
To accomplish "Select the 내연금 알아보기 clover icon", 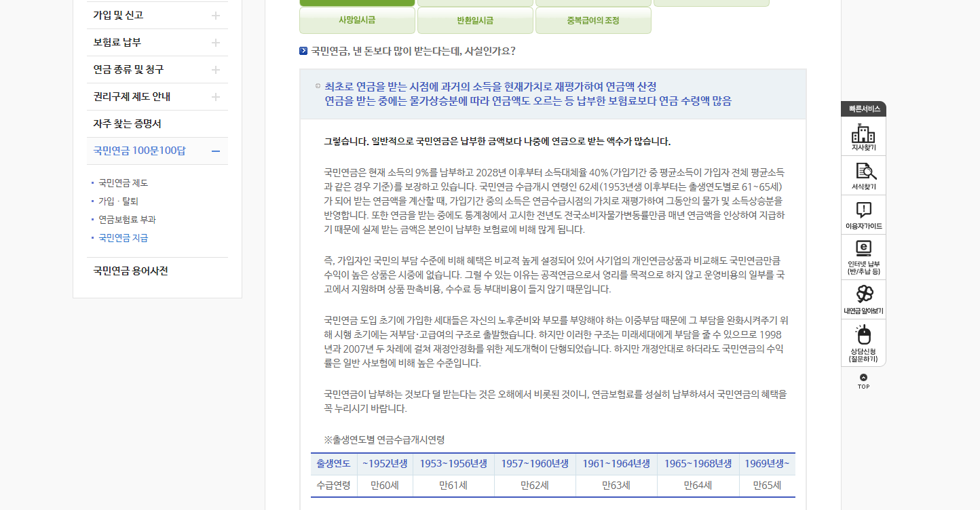I will [x=863, y=298].
